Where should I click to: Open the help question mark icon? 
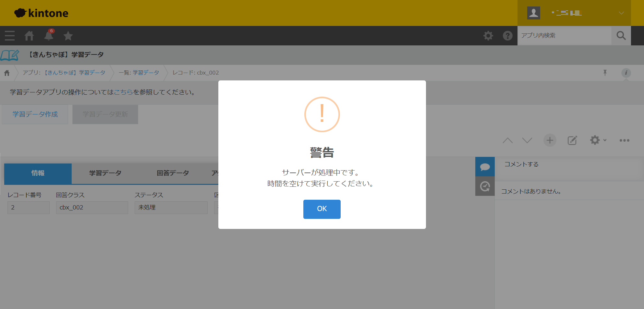507,36
